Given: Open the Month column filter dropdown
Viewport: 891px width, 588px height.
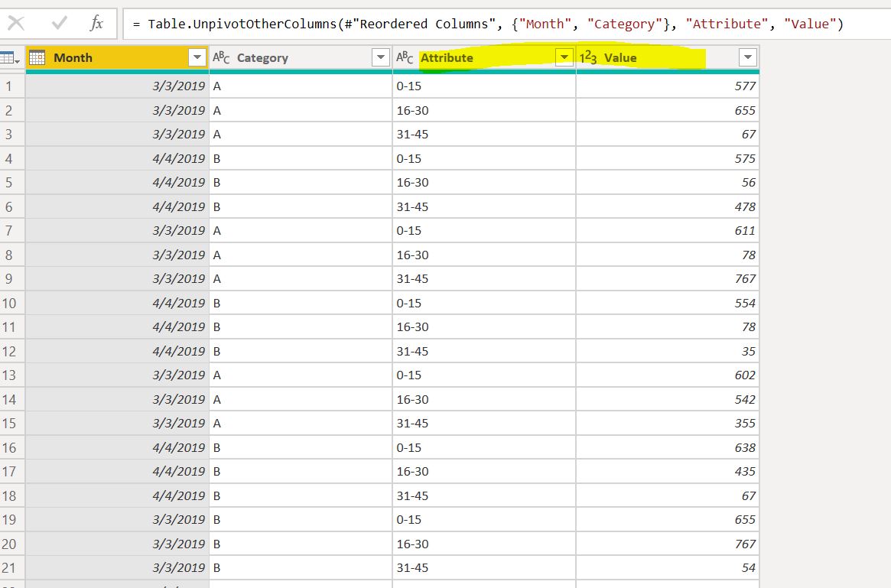Looking at the screenshot, I should tap(197, 57).
